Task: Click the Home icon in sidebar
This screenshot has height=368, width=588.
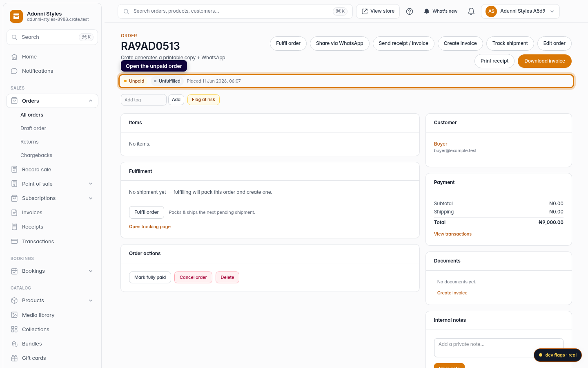Action: 14,57
